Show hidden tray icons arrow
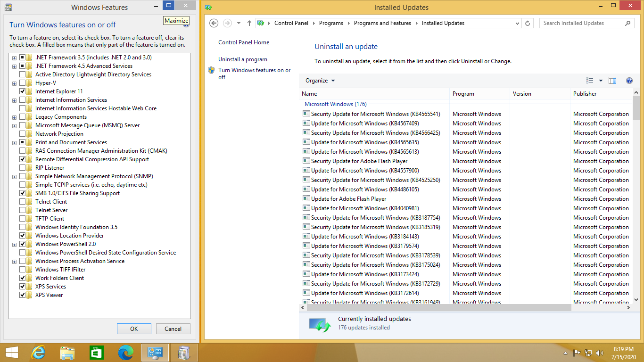The height and width of the screenshot is (362, 644). pos(565,353)
